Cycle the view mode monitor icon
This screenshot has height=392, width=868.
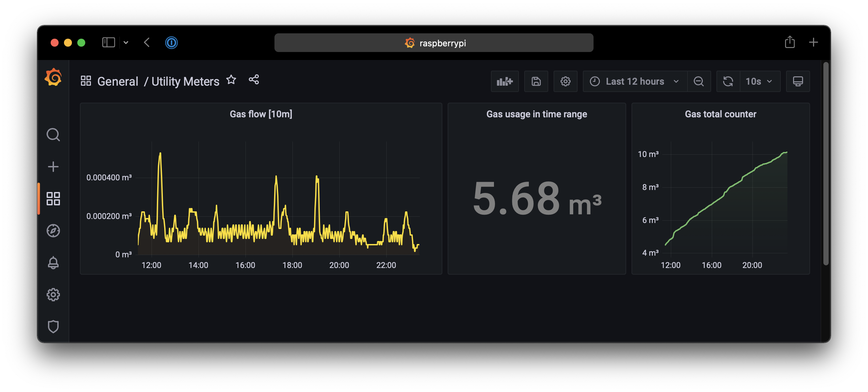[798, 81]
